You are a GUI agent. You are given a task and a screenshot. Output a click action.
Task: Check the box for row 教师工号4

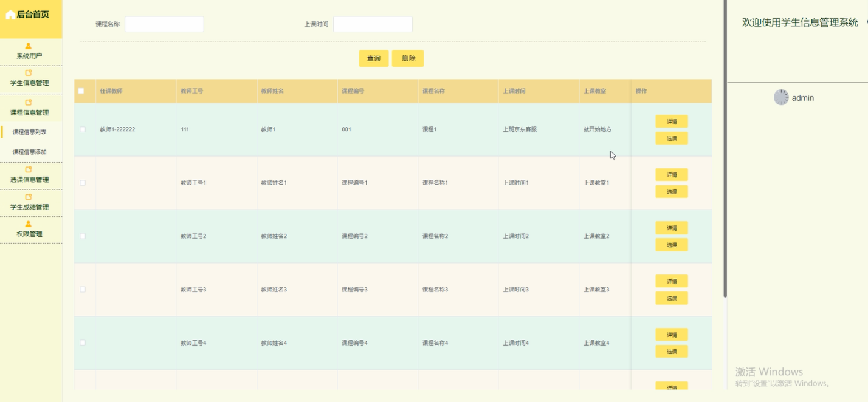coord(83,343)
